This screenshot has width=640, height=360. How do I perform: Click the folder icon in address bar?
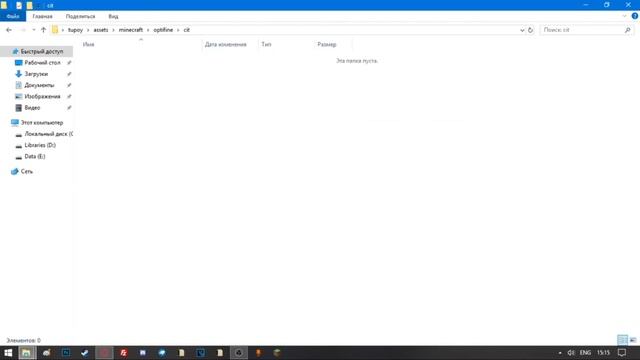point(55,30)
